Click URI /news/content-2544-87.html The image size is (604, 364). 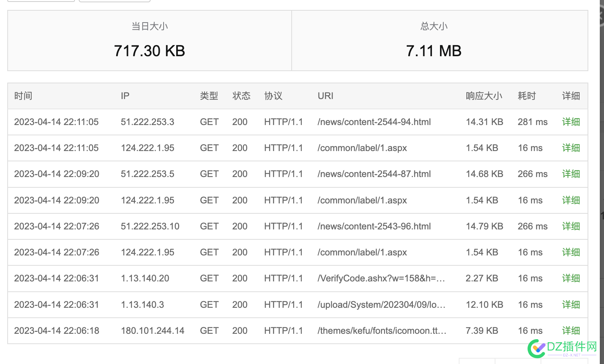point(374,174)
